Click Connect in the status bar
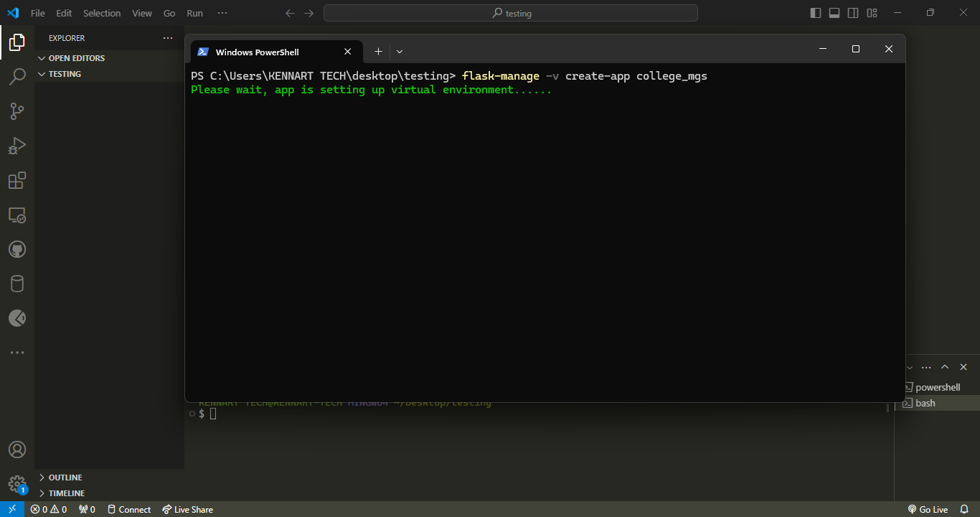Image resolution: width=980 pixels, height=517 pixels. pyautogui.click(x=129, y=509)
